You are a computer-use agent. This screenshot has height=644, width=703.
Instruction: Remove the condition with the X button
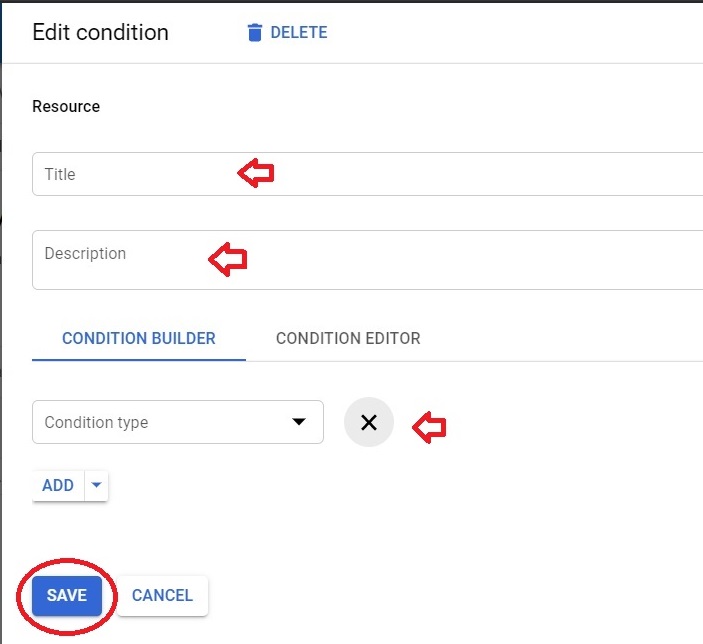tap(369, 422)
